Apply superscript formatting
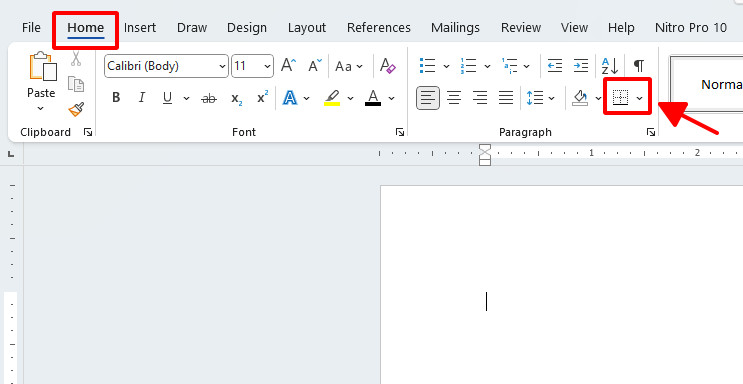743x384 pixels. [x=263, y=97]
